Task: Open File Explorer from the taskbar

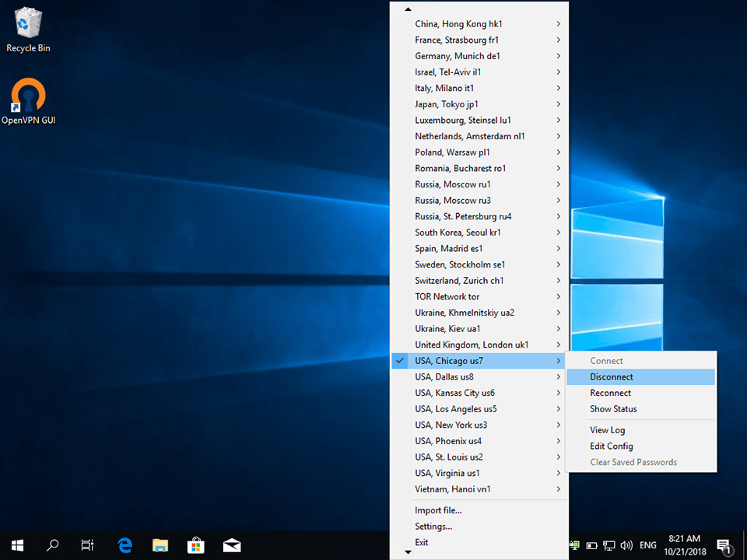Action: (160, 545)
